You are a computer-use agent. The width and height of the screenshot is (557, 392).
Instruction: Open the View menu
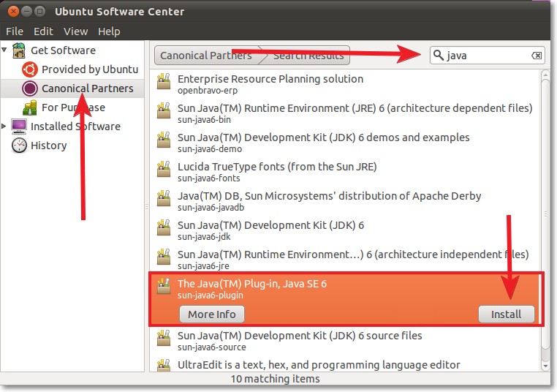coord(76,31)
